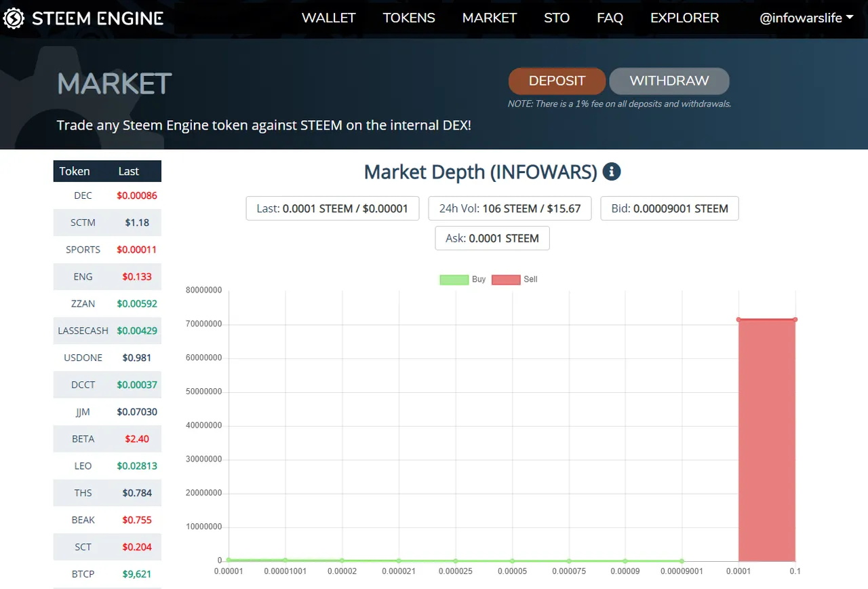The width and height of the screenshot is (868, 589).
Task: Toggle the Buy legend green swatch
Action: tap(454, 280)
